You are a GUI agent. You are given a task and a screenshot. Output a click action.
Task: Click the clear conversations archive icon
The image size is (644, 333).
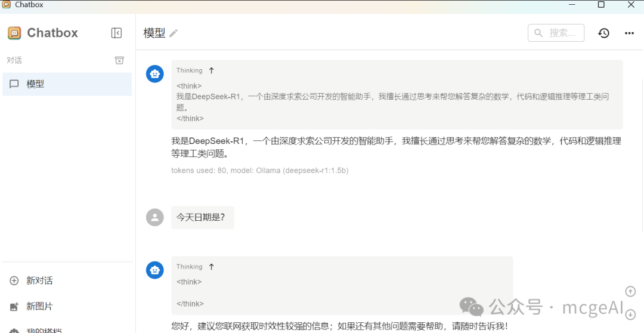tap(119, 60)
